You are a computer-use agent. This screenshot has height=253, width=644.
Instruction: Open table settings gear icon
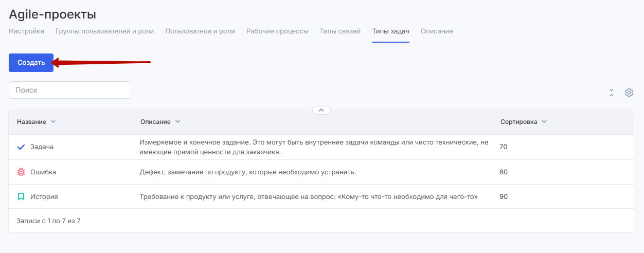pos(629,93)
